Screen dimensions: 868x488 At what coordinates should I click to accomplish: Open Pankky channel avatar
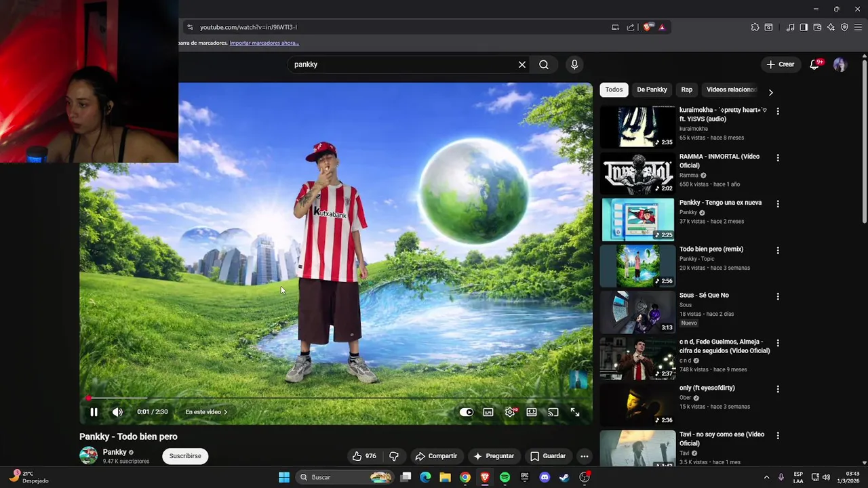point(88,455)
